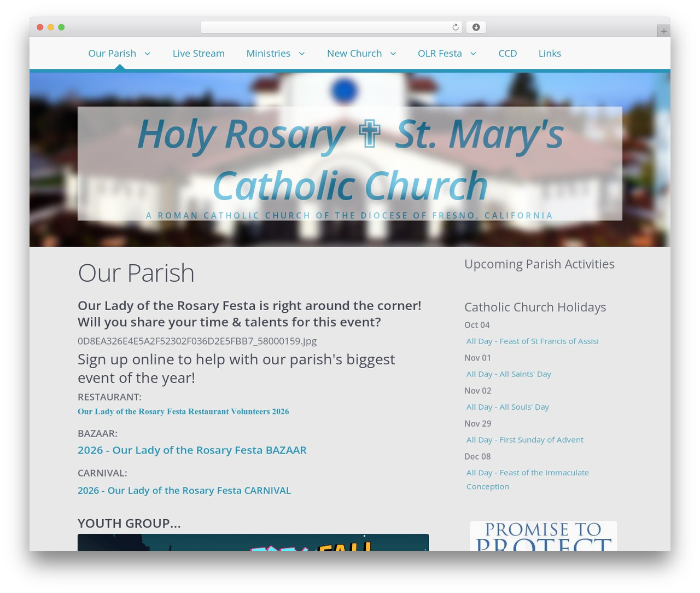The image size is (700, 593).
Task: Click the youth group fall banner image
Action: tap(253, 542)
